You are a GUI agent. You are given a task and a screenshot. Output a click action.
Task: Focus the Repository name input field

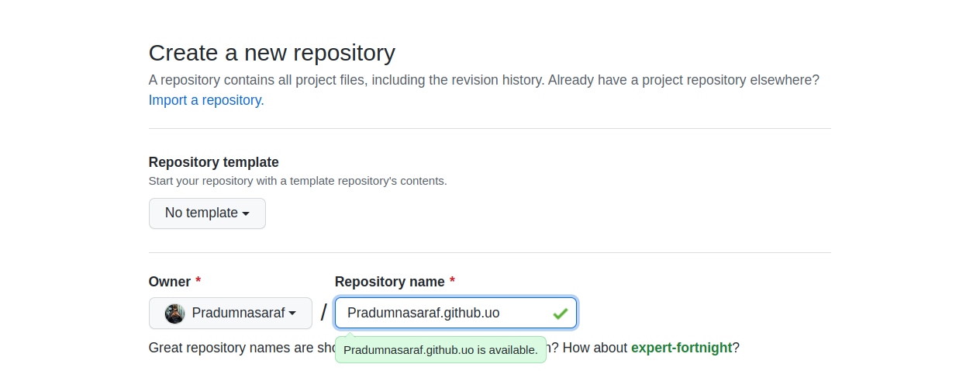click(442, 314)
